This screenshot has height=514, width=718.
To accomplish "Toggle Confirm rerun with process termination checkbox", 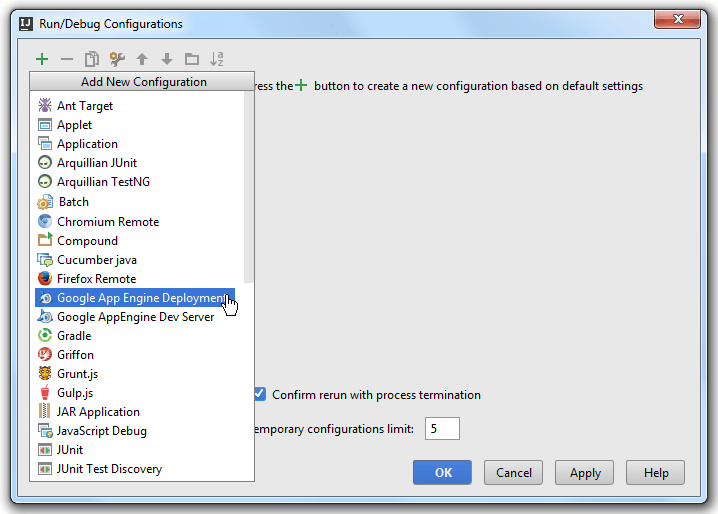I will coord(259,394).
